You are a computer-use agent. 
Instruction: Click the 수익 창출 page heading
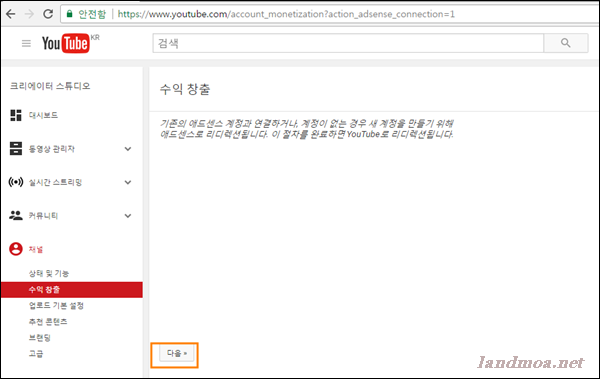click(x=185, y=90)
